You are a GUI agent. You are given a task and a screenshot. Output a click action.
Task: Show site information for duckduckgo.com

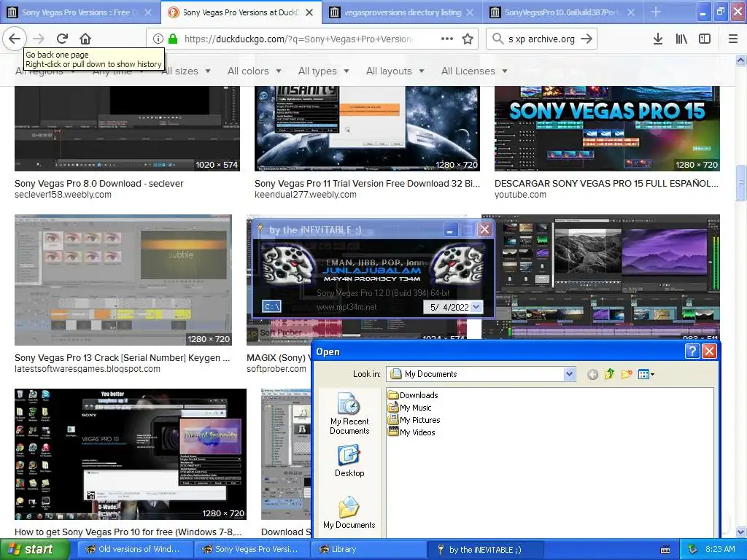pyautogui.click(x=158, y=39)
